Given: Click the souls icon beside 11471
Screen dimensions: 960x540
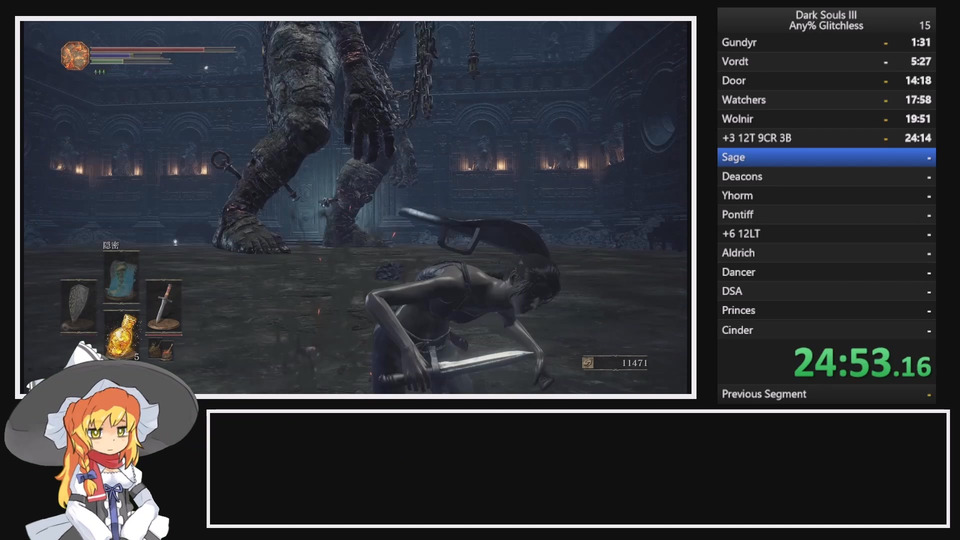Looking at the screenshot, I should point(588,363).
